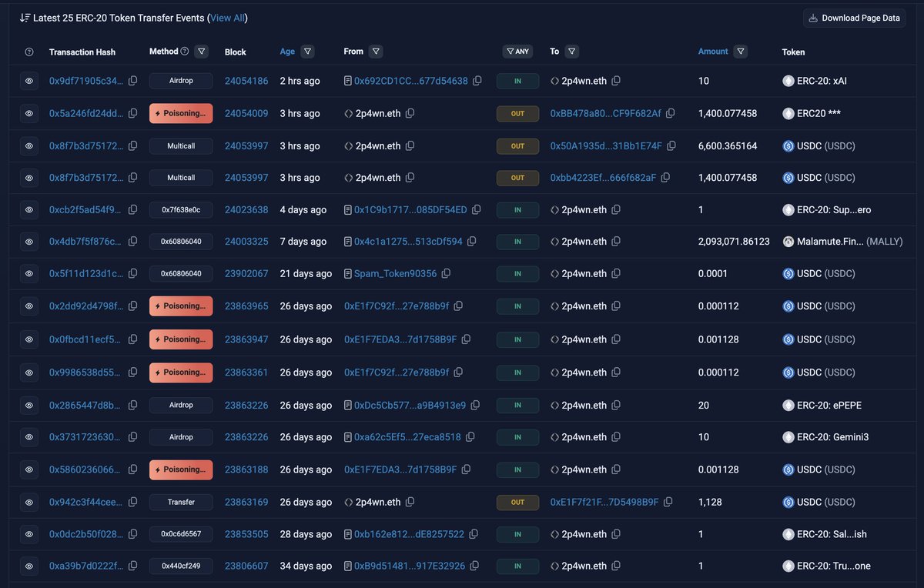Toggle eye preview for 0x5f11d123d1c row
This screenshot has width=924, height=588.
point(29,274)
